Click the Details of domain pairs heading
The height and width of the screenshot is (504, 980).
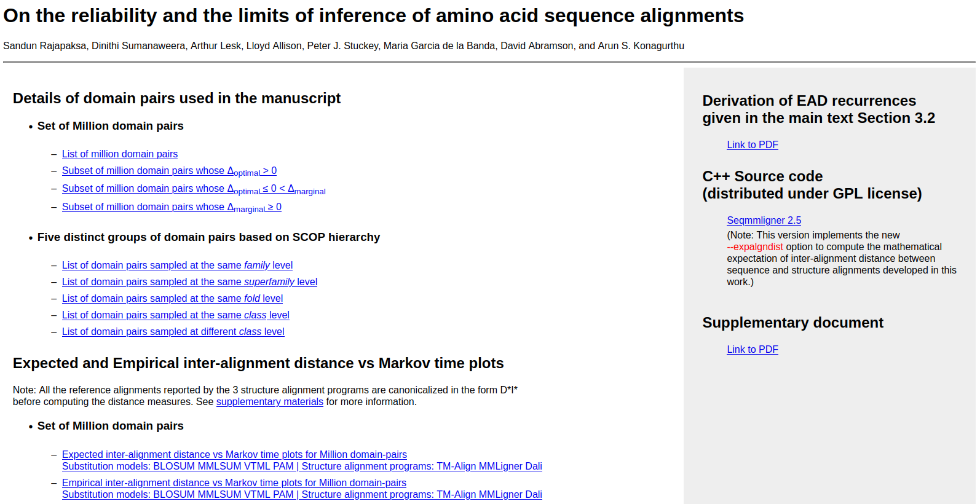(x=176, y=98)
